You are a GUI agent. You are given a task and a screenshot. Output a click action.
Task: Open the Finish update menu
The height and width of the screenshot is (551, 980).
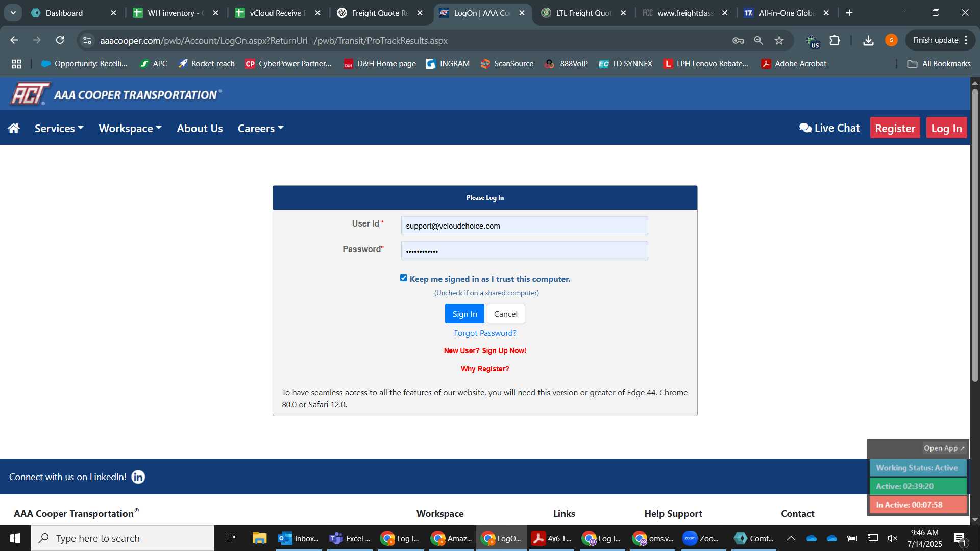[x=940, y=40]
